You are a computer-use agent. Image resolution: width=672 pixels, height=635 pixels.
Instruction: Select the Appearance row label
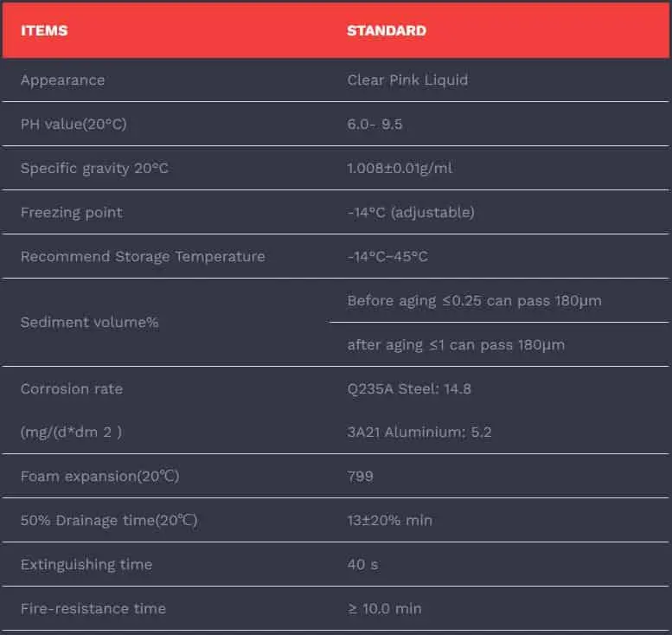[62, 80]
